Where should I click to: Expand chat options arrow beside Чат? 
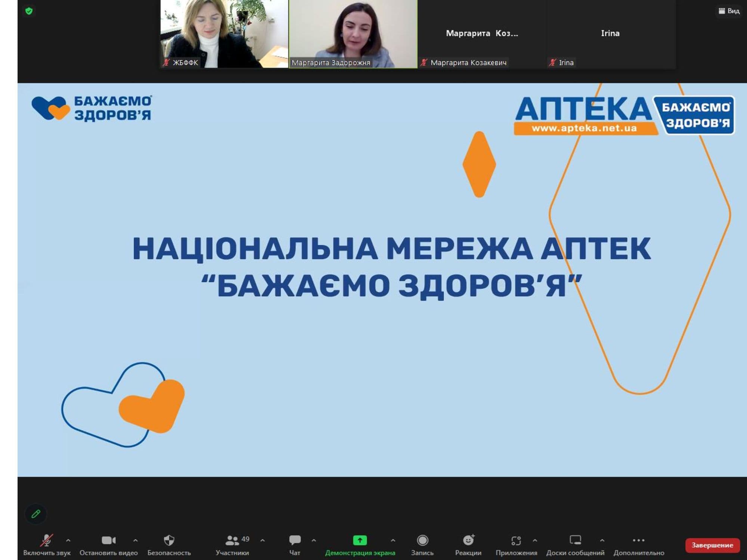pos(314,540)
